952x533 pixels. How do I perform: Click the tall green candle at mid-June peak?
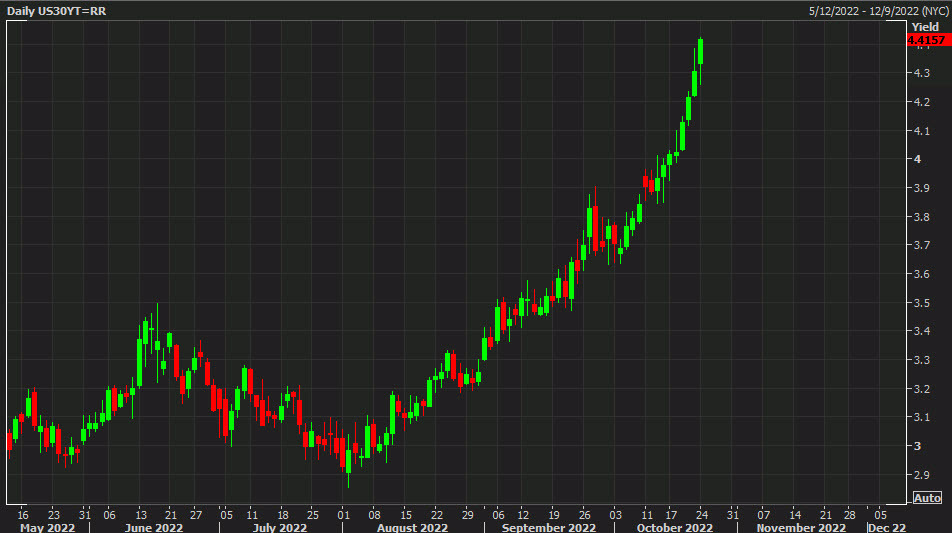(139, 362)
